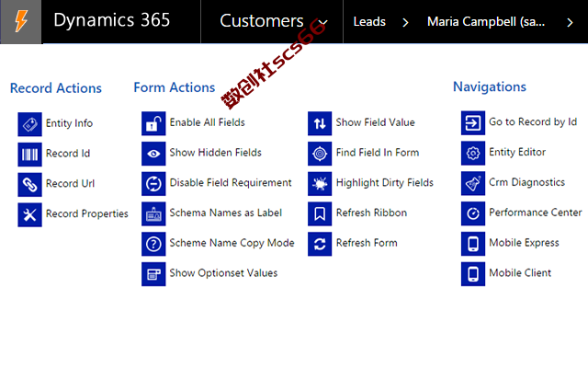Screen dimensions: 588x368
Task: Click the Refresh Ribbon bookmark icon
Action: click(320, 213)
